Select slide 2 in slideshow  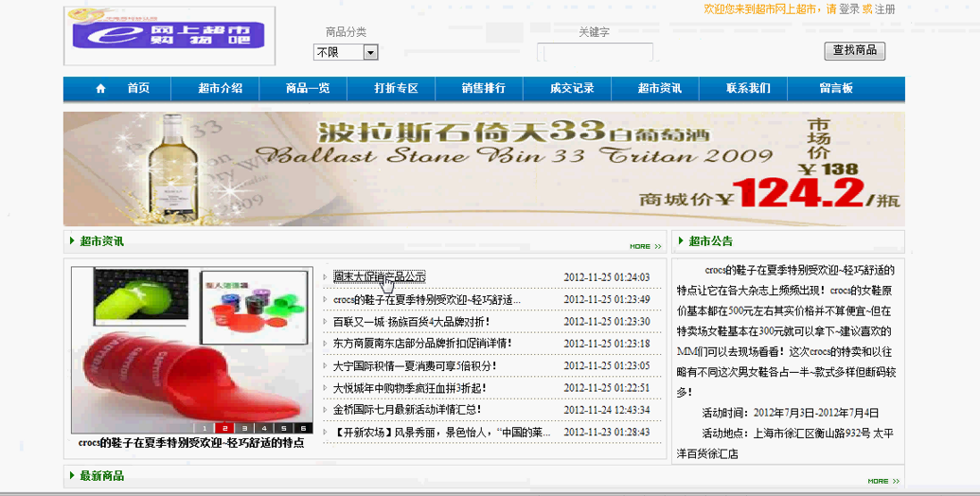click(x=224, y=429)
